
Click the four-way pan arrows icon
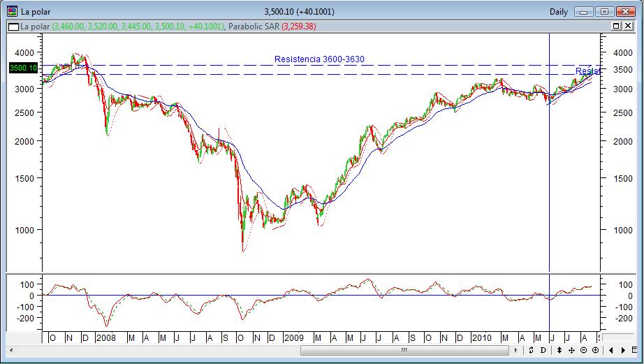click(x=571, y=350)
